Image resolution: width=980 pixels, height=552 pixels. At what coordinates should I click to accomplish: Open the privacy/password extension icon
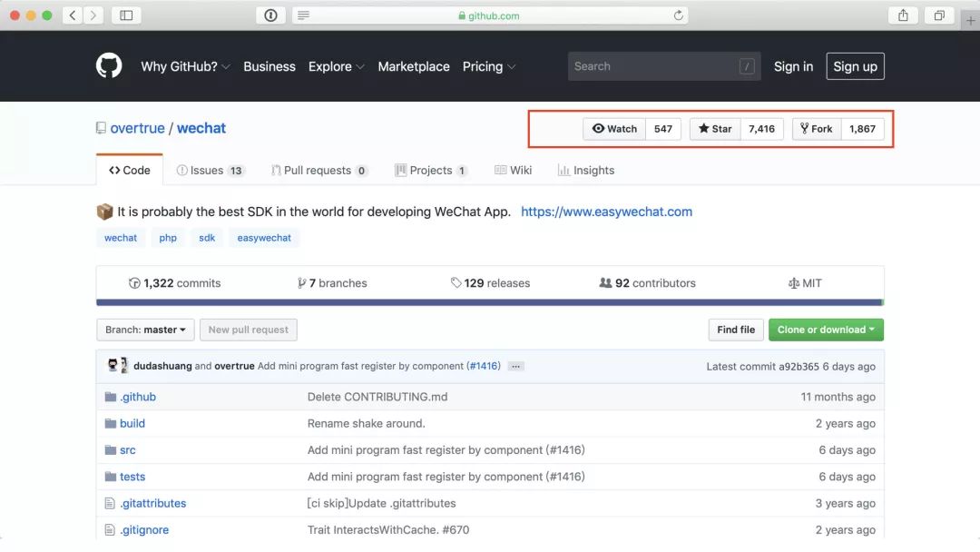pyautogui.click(x=270, y=15)
